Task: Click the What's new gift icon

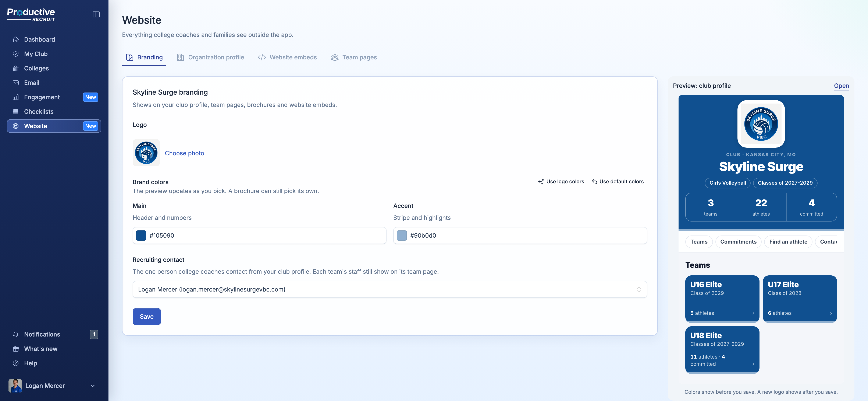Action: coord(15,349)
